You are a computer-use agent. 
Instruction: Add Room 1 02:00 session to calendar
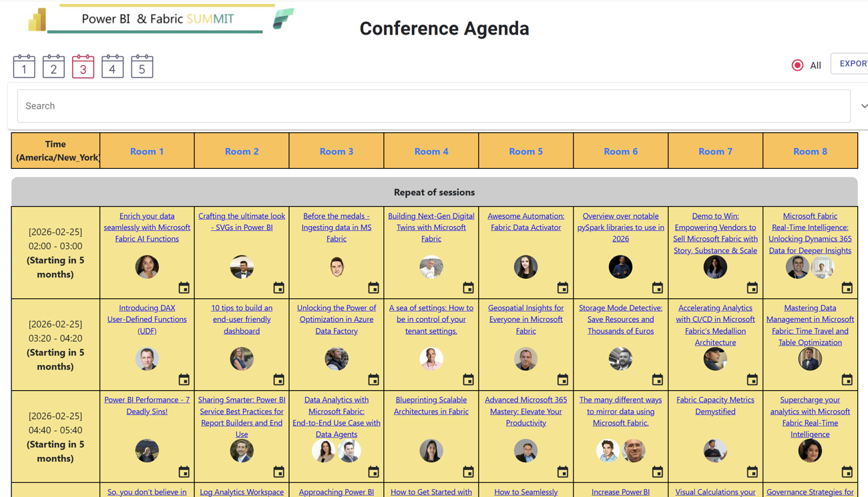click(184, 288)
